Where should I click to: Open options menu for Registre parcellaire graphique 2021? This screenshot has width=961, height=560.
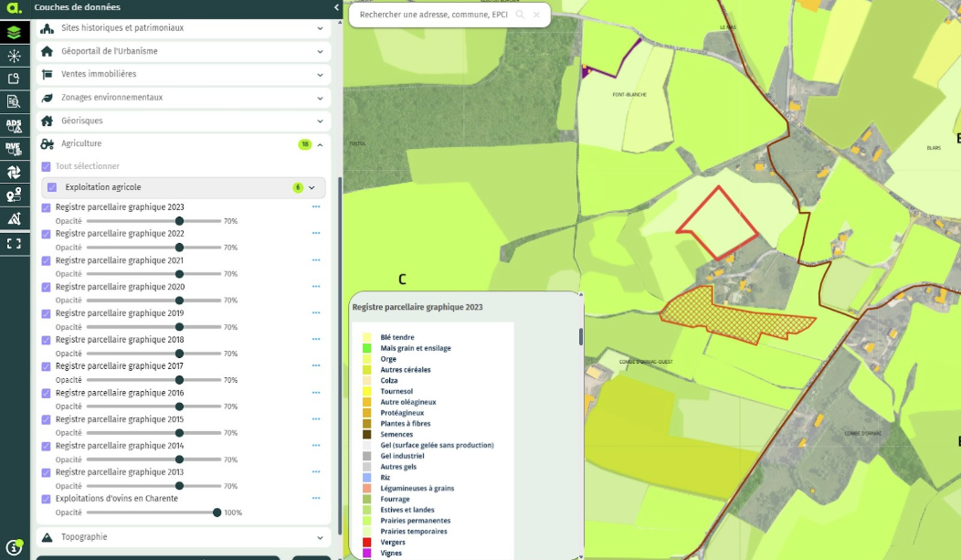[x=315, y=259]
